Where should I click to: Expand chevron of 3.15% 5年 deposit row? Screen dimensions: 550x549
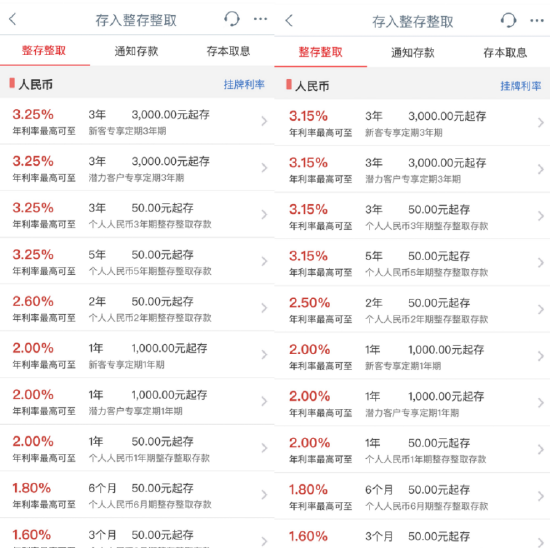pos(541,263)
